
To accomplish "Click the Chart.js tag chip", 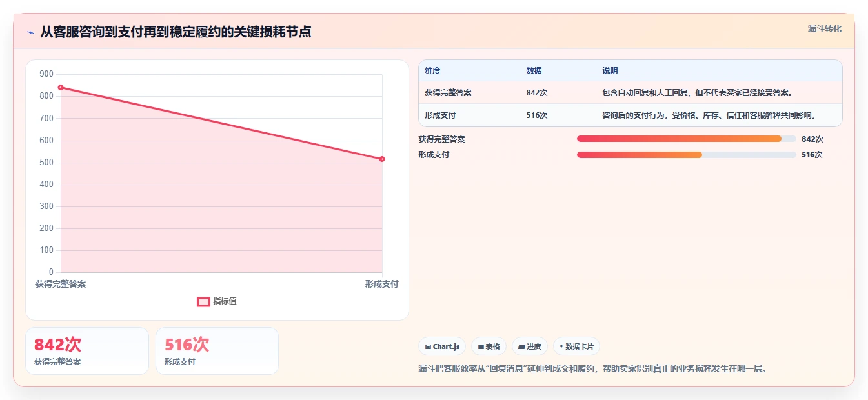I will click(442, 346).
